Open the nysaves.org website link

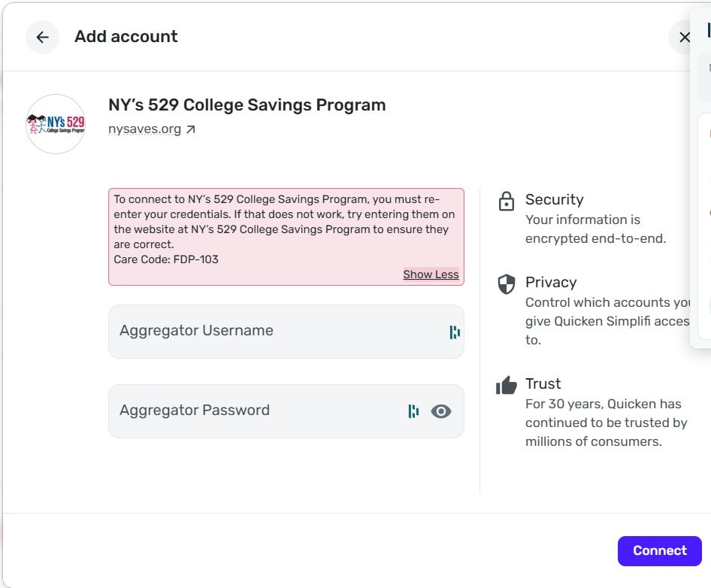(144, 129)
